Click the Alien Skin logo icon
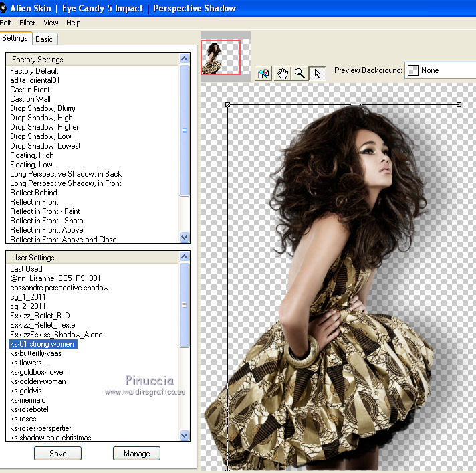This screenshot has height=473, width=476. pyautogui.click(x=3, y=8)
